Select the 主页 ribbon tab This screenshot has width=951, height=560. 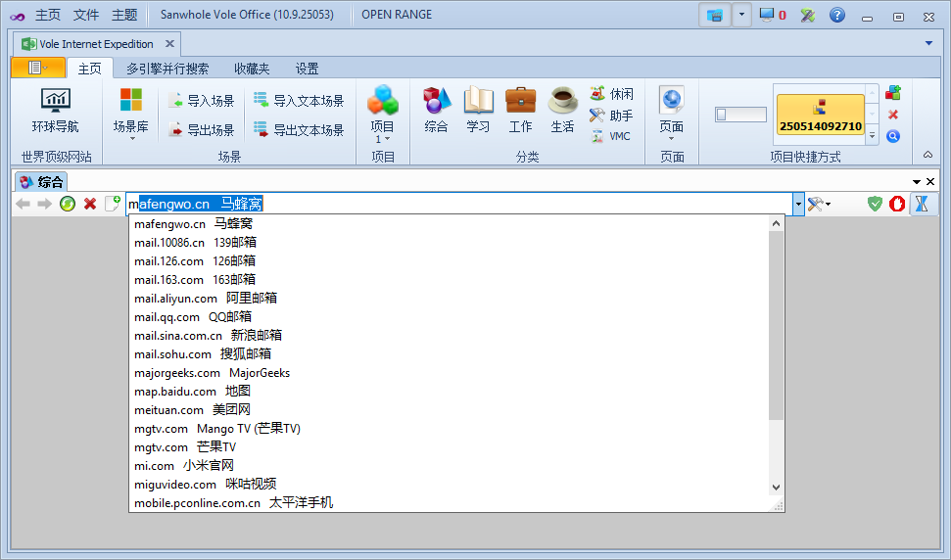pyautogui.click(x=90, y=69)
